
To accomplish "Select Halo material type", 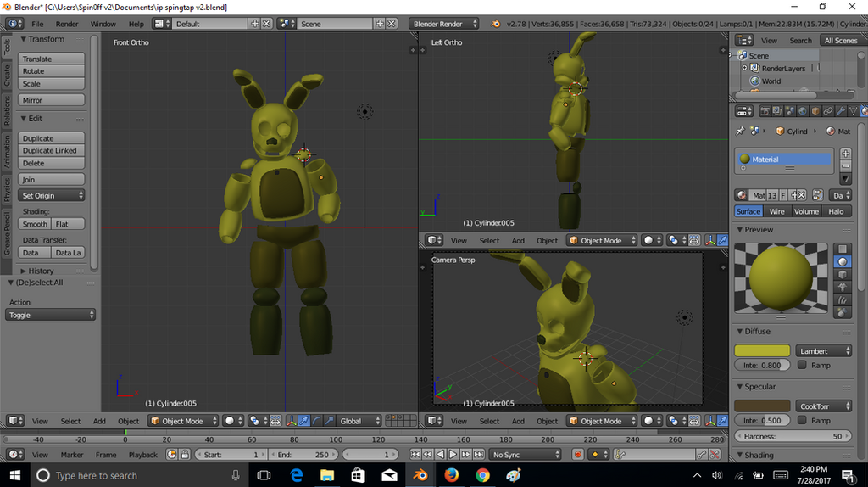I will pos(836,211).
